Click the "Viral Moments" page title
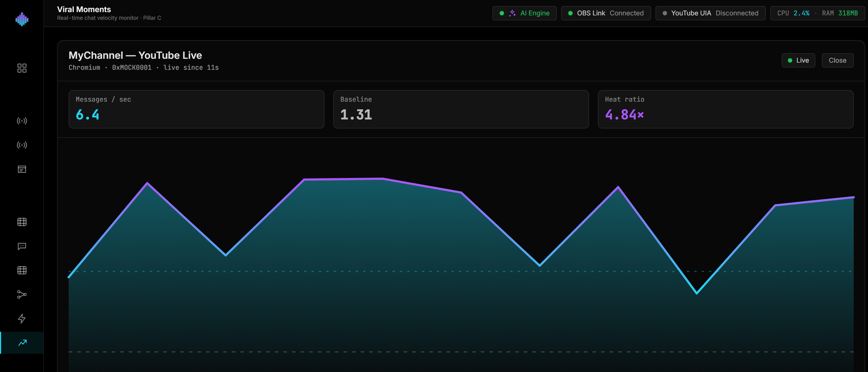The height and width of the screenshot is (372, 868). coord(84,9)
